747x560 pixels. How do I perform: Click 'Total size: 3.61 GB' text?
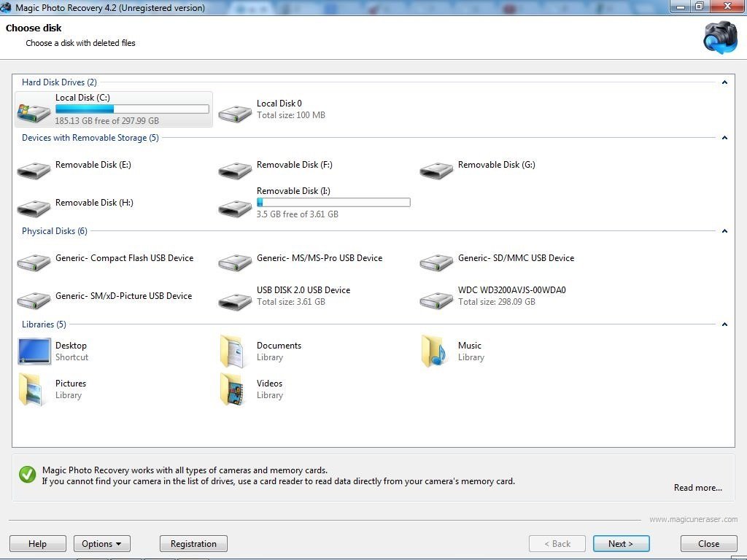click(x=291, y=302)
